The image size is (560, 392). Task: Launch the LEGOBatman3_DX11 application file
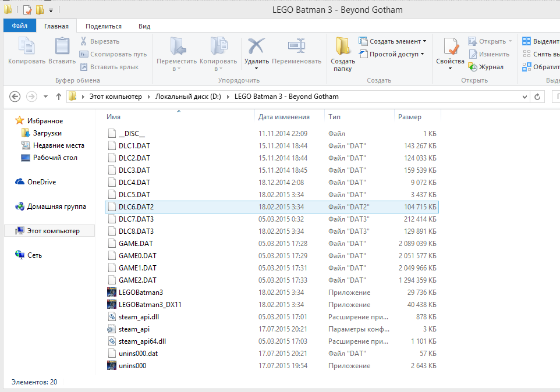150,305
